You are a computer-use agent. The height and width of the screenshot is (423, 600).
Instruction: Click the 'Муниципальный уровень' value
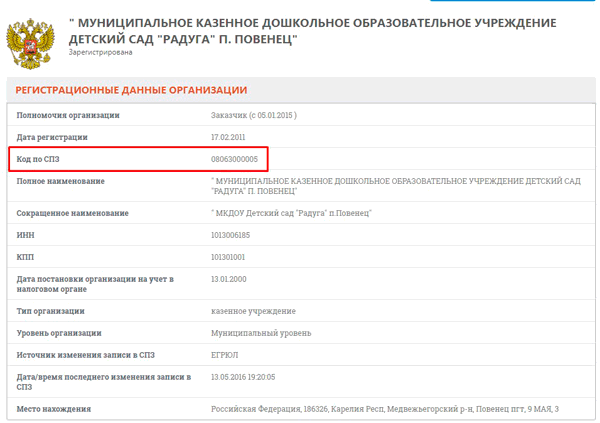click(260, 333)
